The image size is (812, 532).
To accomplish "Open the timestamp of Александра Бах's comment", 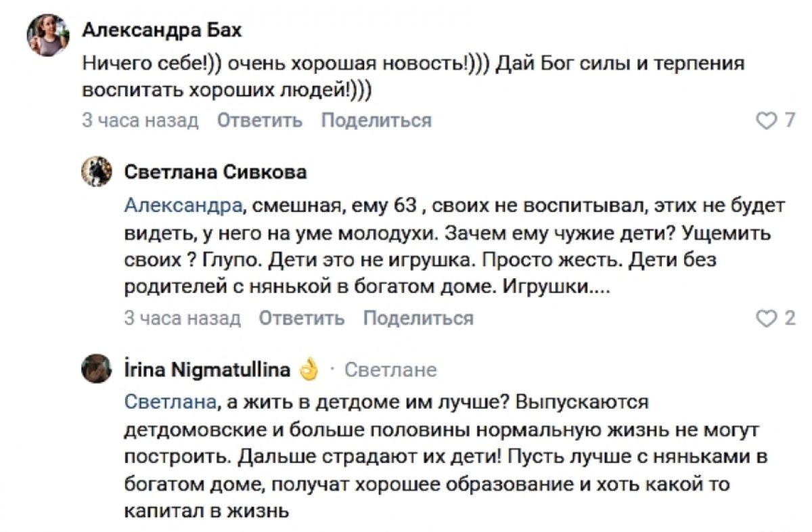I will [x=140, y=120].
